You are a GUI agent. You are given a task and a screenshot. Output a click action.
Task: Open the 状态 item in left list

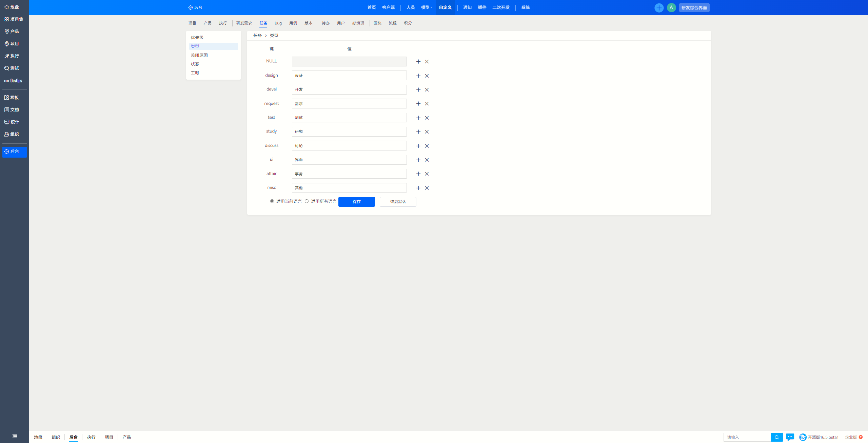195,64
